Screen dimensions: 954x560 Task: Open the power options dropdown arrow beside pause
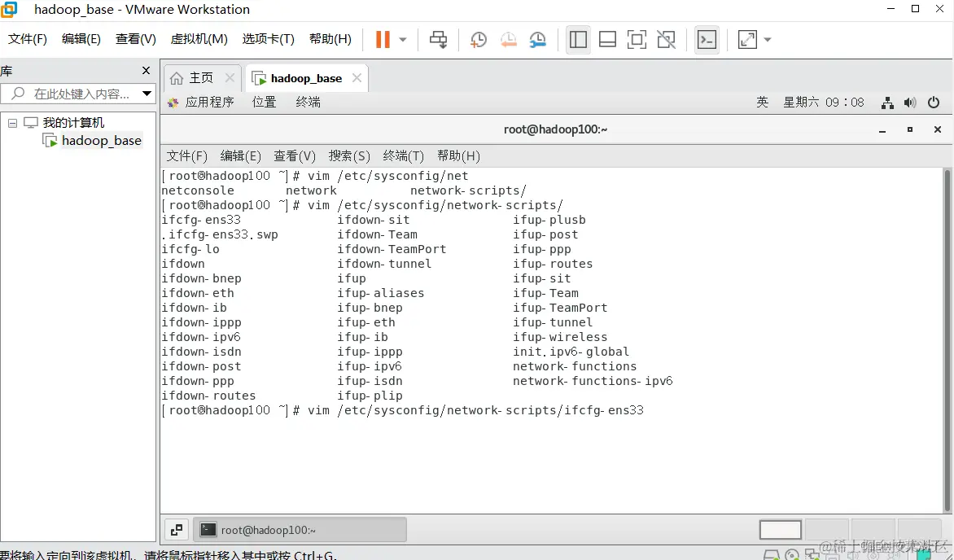[x=403, y=40]
